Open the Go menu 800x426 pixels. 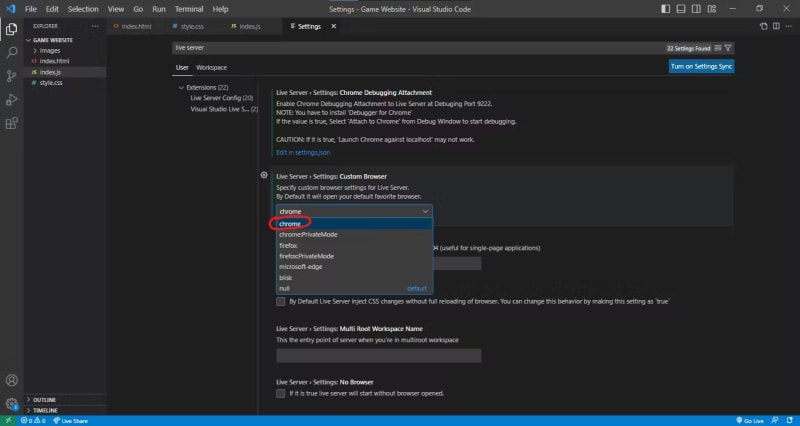pyautogui.click(x=138, y=9)
